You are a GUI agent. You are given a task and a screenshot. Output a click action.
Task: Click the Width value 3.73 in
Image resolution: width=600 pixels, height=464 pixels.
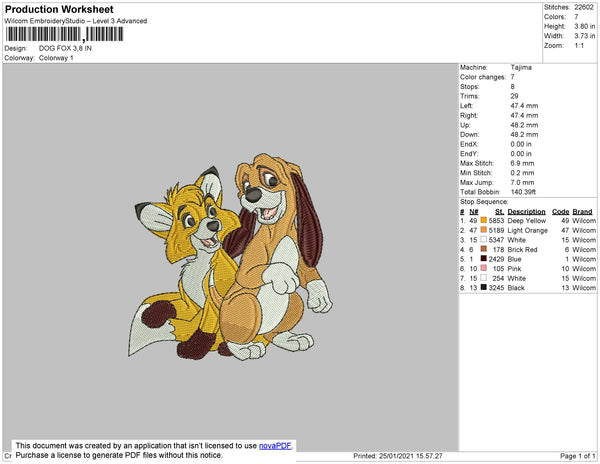click(584, 36)
